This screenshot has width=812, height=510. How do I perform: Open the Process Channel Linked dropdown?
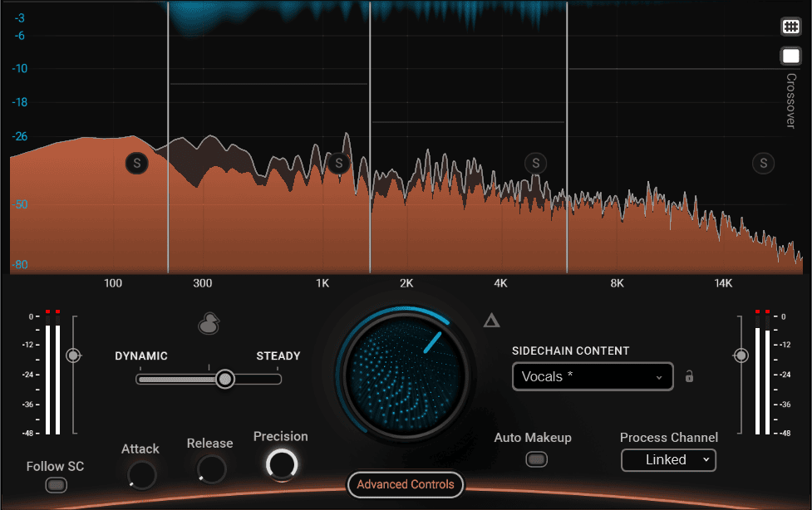coord(668,459)
